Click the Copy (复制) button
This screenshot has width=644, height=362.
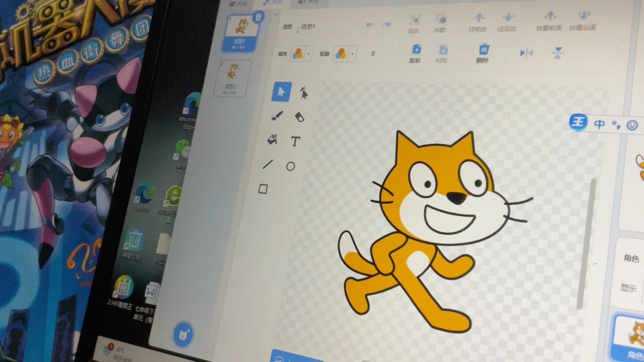pos(416,54)
